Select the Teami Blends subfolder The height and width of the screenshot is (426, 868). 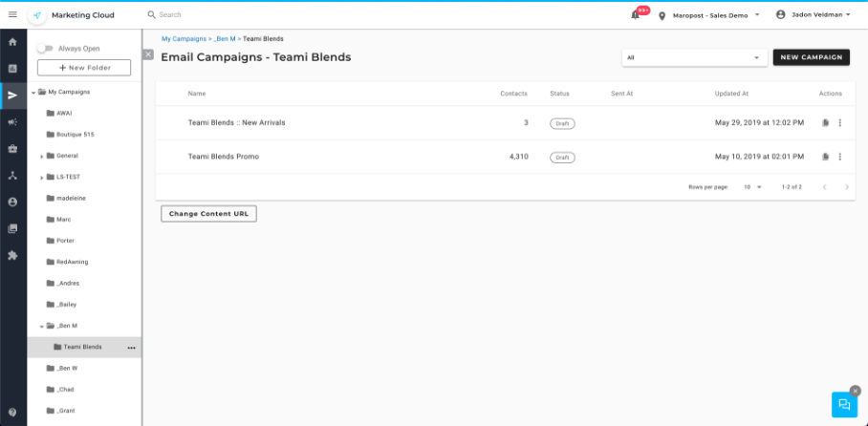[84, 348]
